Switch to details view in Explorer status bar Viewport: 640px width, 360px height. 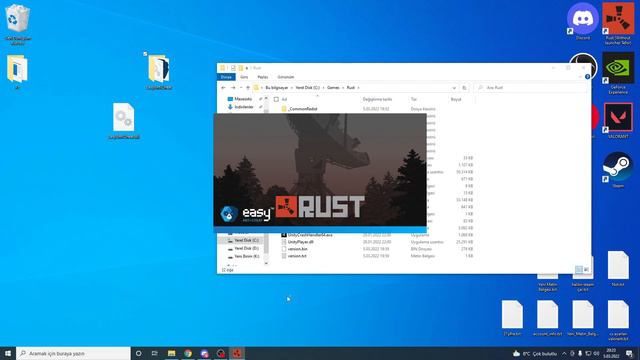578,269
